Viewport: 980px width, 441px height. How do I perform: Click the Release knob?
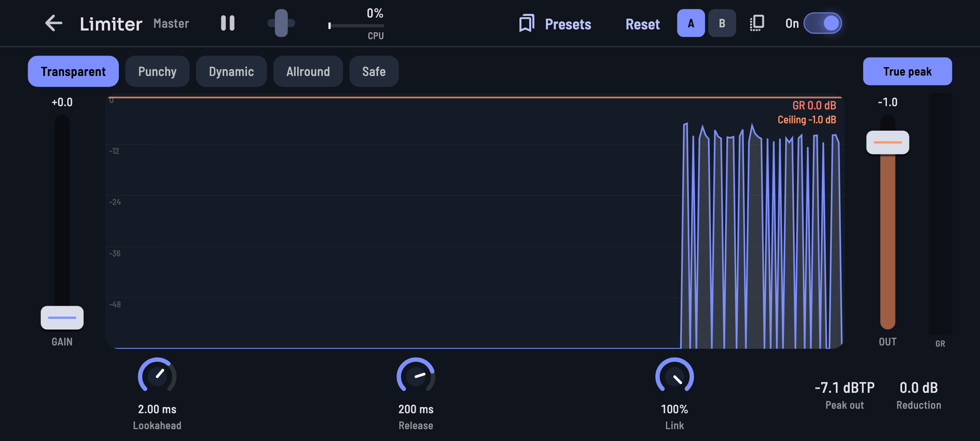416,376
